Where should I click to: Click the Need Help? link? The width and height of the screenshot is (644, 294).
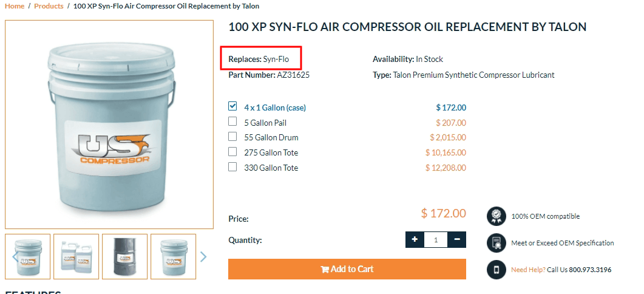pyautogui.click(x=528, y=270)
